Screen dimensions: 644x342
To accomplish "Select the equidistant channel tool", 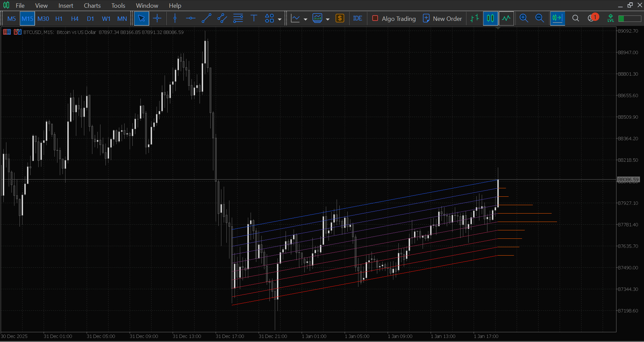I will tap(222, 18).
